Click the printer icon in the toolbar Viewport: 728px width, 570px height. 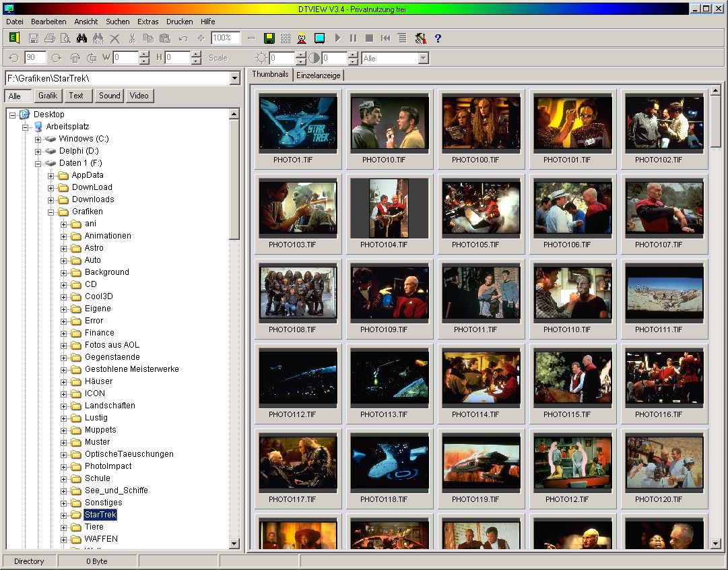tap(50, 38)
